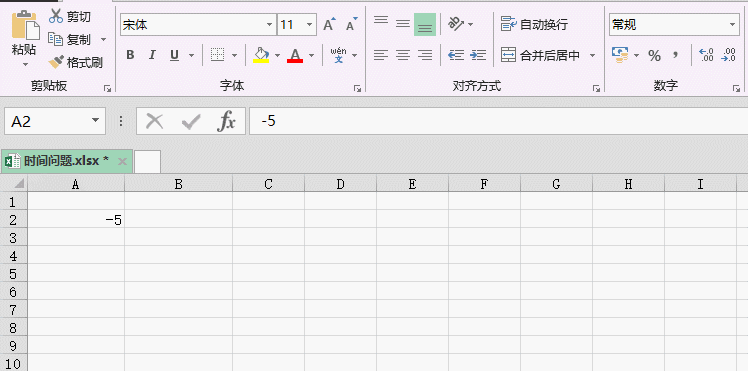This screenshot has height=371, width=748.
Task: Decrease decimal places icon
Action: point(728,55)
